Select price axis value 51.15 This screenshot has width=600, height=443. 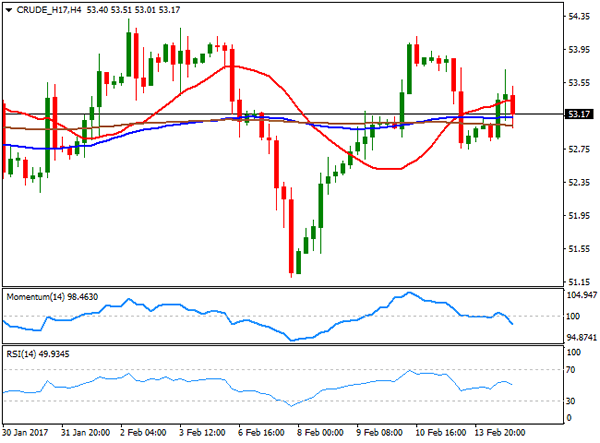tap(579, 282)
